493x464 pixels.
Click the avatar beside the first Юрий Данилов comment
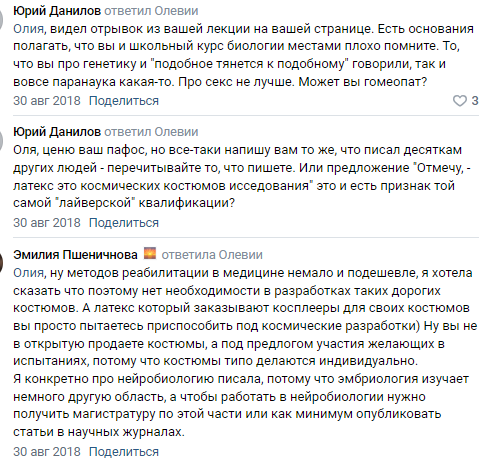(1, 18)
